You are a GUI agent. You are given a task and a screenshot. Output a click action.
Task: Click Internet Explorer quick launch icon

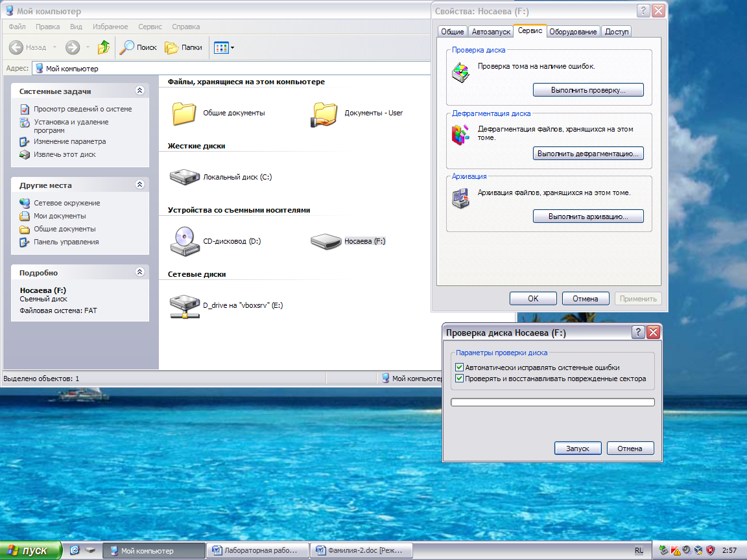(x=75, y=550)
